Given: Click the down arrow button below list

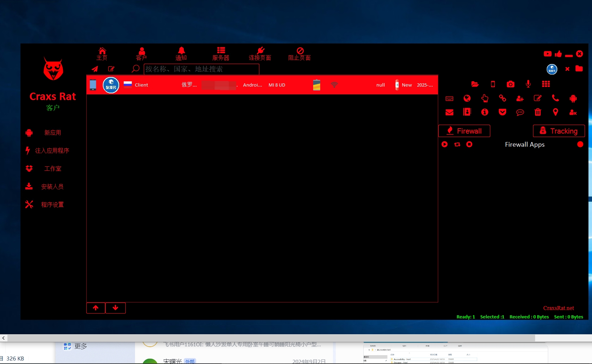Looking at the screenshot, I should tap(116, 308).
